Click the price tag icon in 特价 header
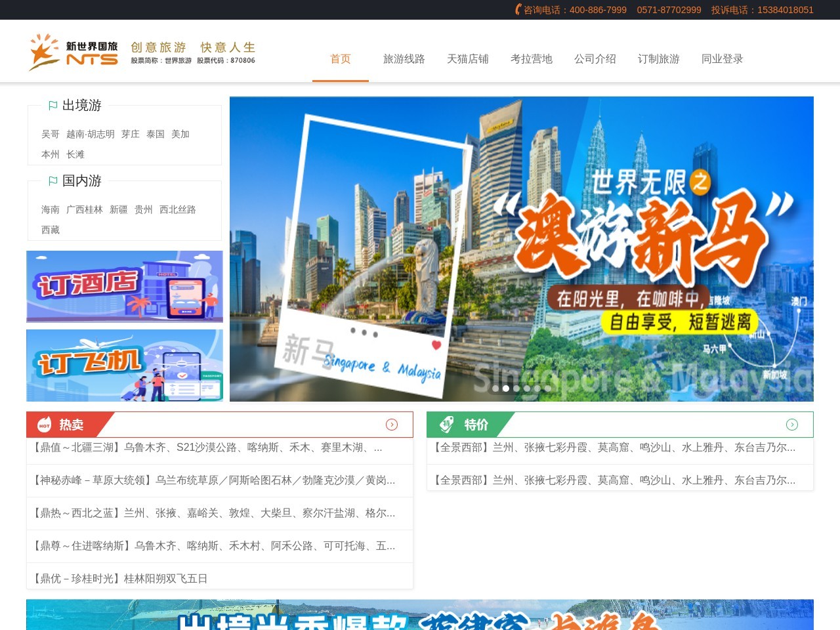 (447, 425)
